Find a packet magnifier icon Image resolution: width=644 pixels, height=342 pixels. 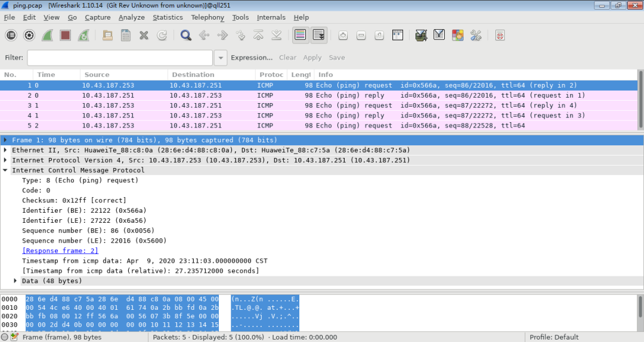coord(185,35)
